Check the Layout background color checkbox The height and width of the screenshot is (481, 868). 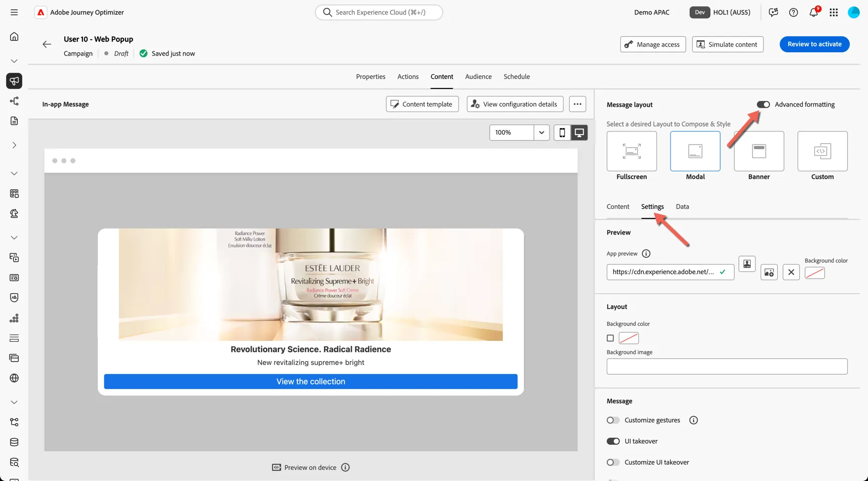coord(610,338)
